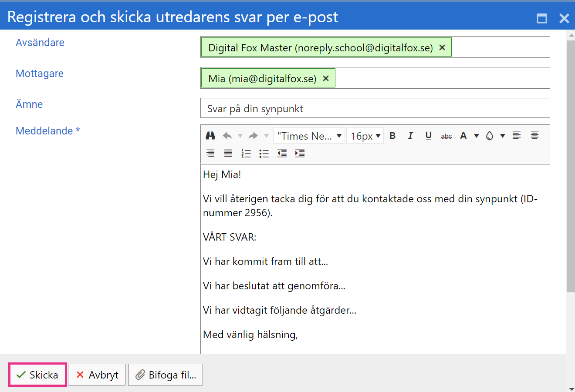Click the Meddelande * label
The height and width of the screenshot is (392, 575).
(48, 131)
